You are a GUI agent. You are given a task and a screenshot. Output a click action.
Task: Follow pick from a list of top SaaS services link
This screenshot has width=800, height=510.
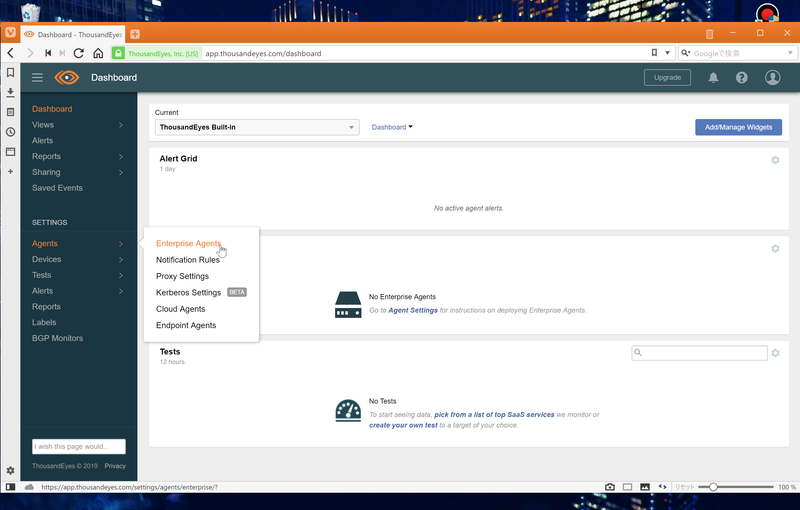tap(494, 415)
